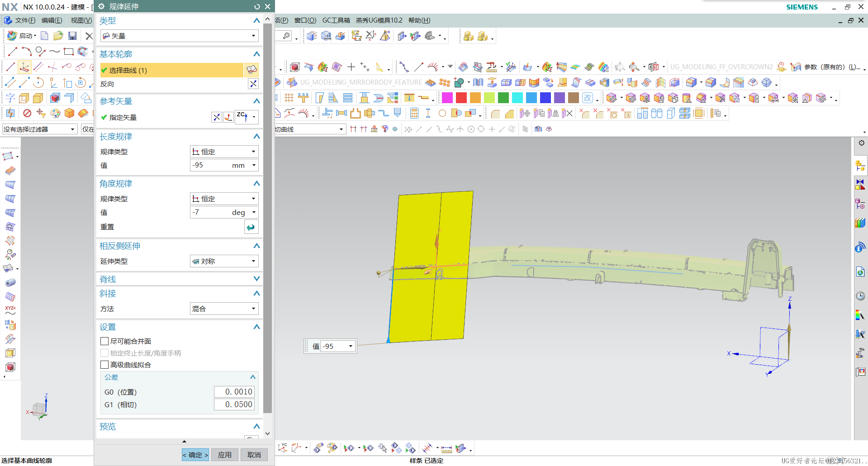Click the plus point icon in toolbar
Viewport: 868px width, 466px height.
pyautogui.click(x=351, y=67)
